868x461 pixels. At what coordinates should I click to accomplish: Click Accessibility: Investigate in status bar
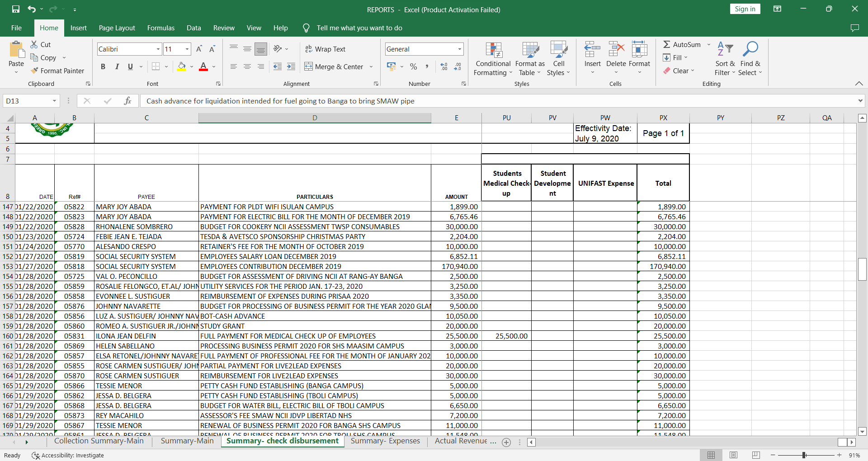[68, 455]
